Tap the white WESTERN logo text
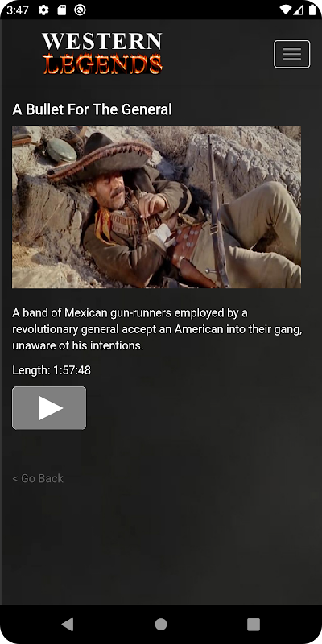 [102, 42]
